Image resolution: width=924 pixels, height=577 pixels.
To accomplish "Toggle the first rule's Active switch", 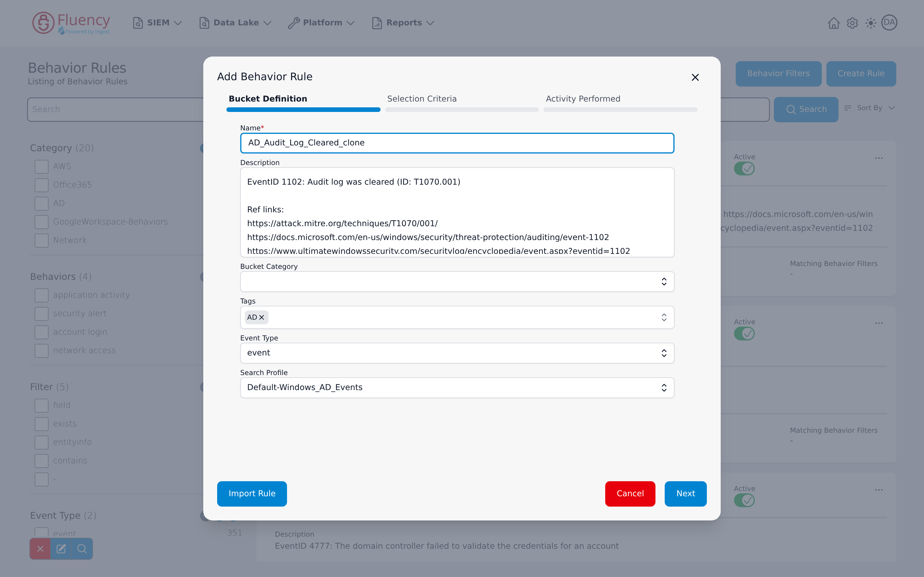I will (x=744, y=168).
